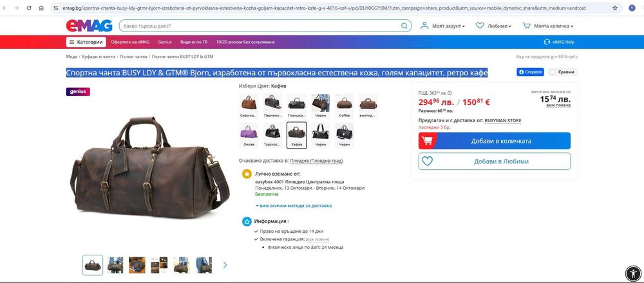This screenshot has width=644, height=283.
Task: Select the Лилав purple color swatch
Action: [249, 135]
